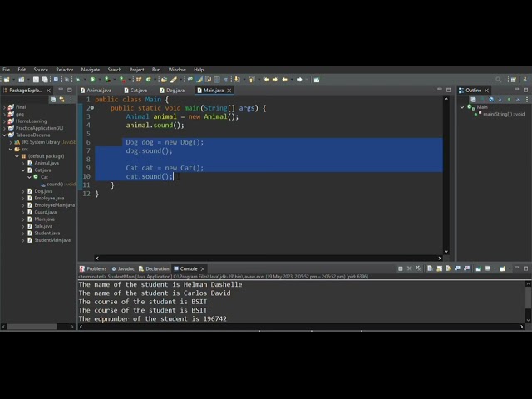Viewport: 532px width, 399px height.
Task: Click the Save All toolbar icon
Action: [45, 80]
